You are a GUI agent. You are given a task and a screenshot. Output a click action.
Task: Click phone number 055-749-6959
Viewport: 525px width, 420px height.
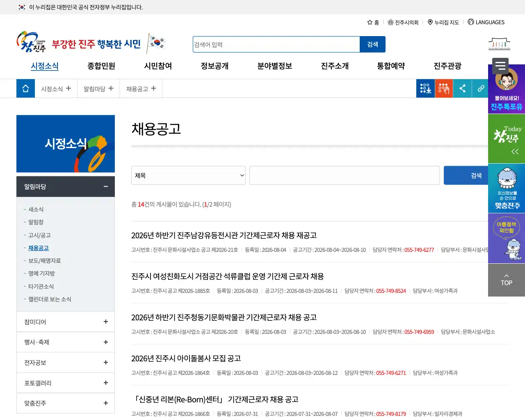[x=419, y=332]
